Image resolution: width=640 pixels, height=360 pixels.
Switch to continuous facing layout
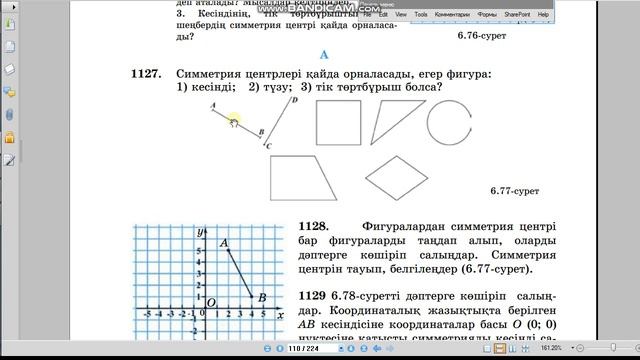(x=525, y=349)
